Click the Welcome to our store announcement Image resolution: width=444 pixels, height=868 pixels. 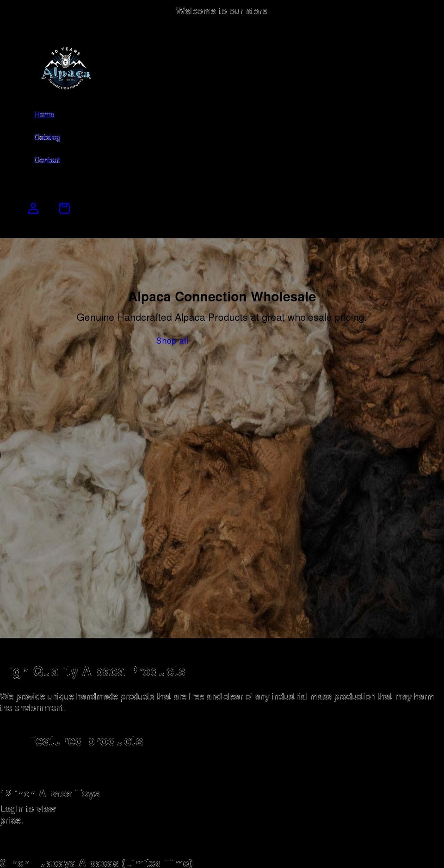222,11
